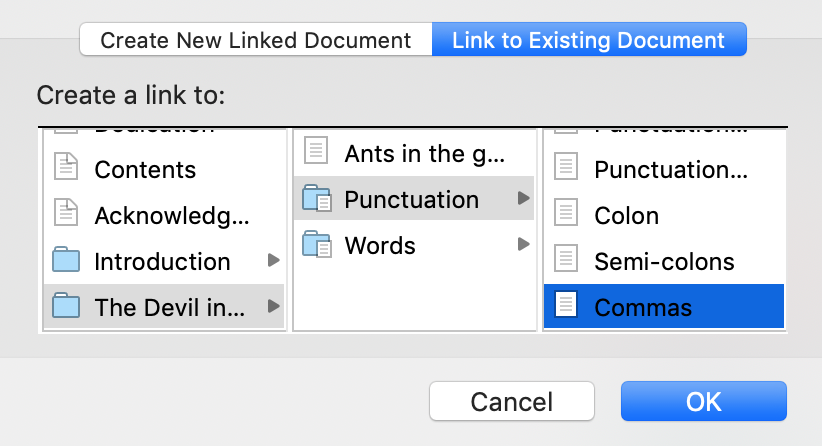Confirm with the OK button

(703, 401)
